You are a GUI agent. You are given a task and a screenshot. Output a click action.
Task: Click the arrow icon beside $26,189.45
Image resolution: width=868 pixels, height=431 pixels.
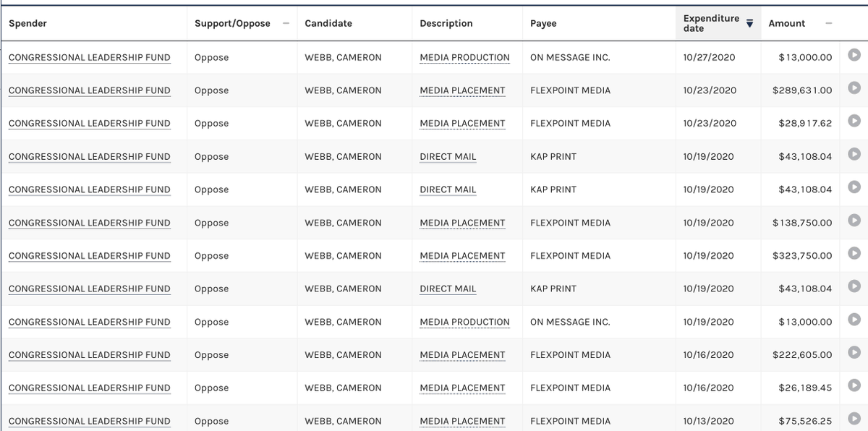tap(854, 385)
